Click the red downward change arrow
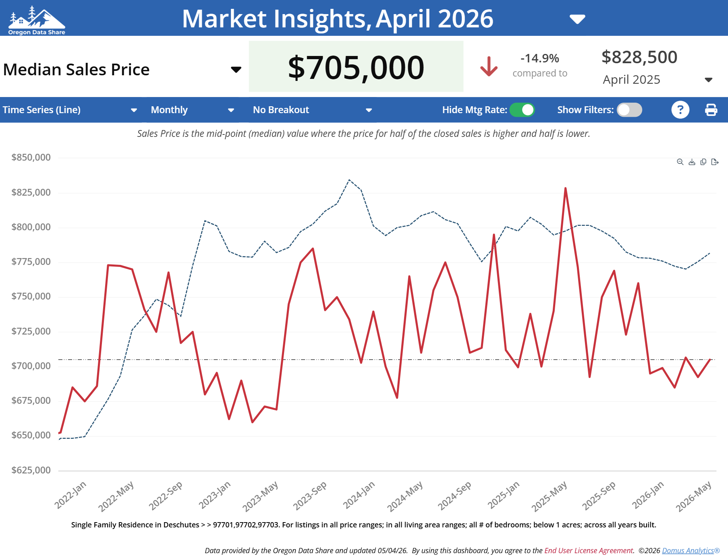The image size is (728, 560). (489, 66)
